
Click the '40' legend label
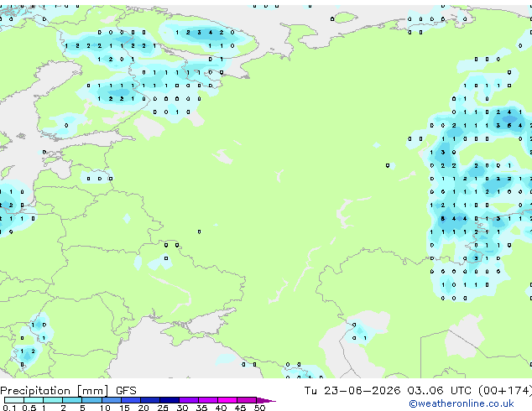[x=221, y=408]
